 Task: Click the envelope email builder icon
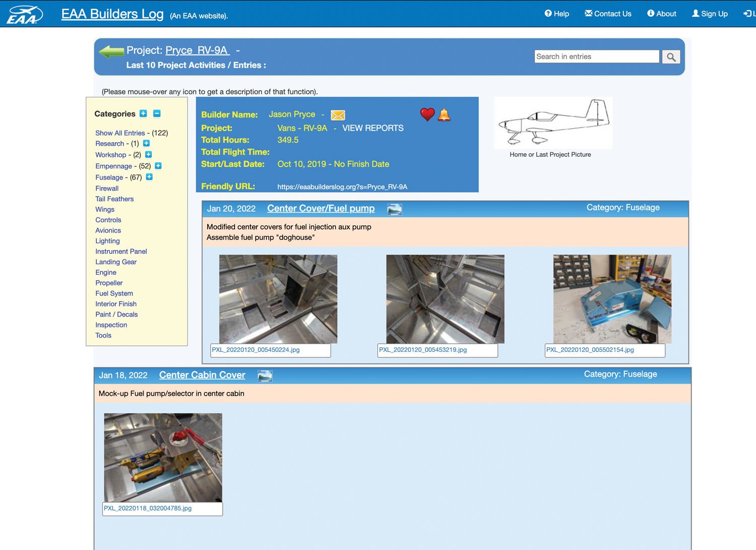338,115
